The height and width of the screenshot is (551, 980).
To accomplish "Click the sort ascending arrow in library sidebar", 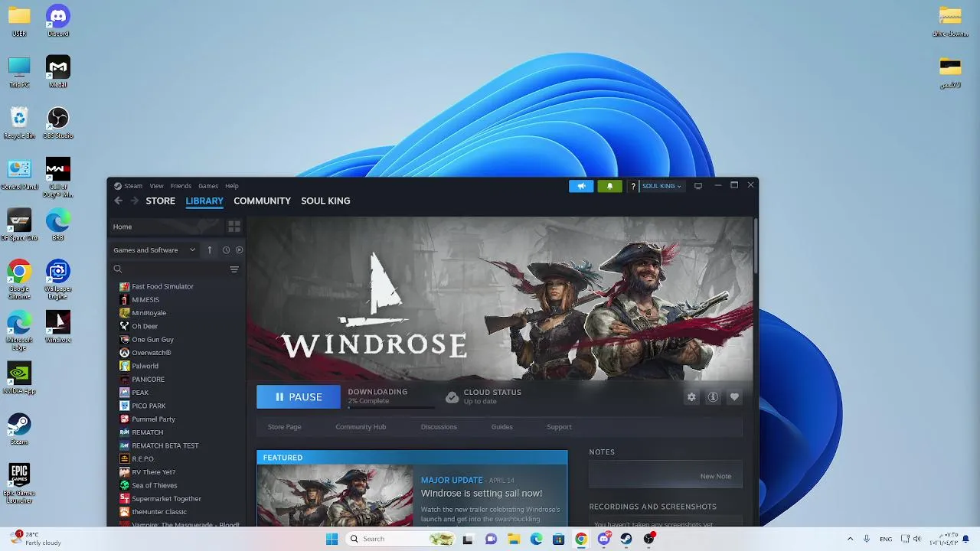I will point(210,249).
